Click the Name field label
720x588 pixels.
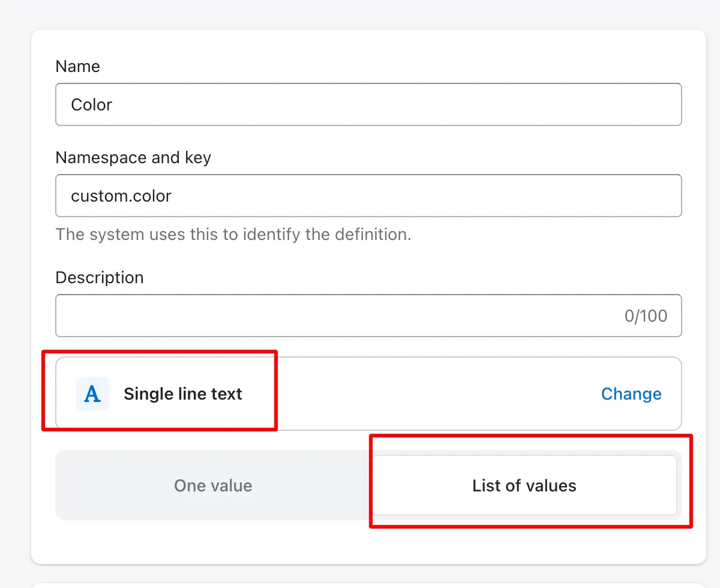click(78, 66)
